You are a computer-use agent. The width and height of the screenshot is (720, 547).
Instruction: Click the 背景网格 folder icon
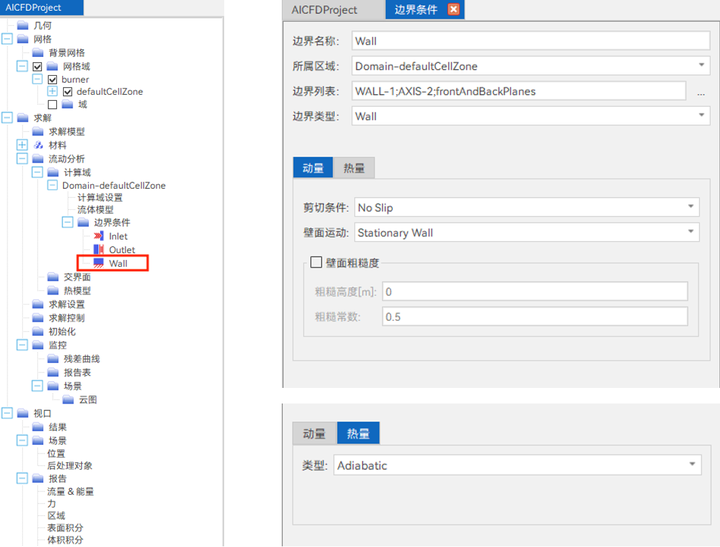click(38, 53)
